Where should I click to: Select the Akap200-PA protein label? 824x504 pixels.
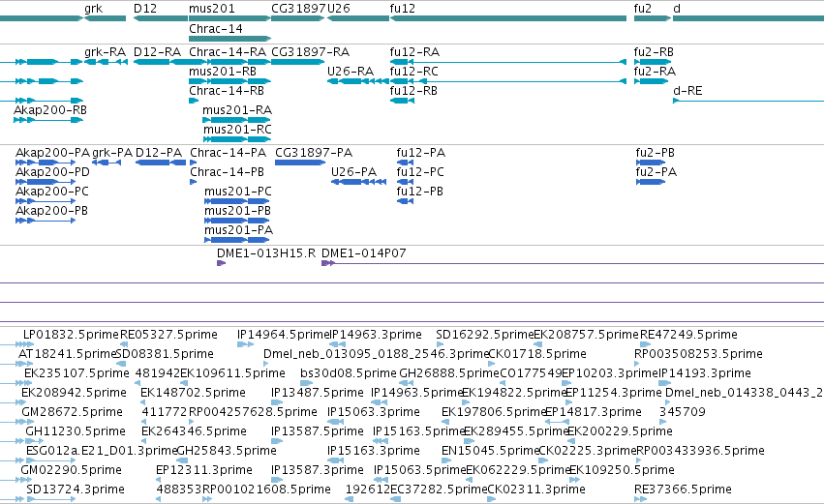[x=52, y=153]
